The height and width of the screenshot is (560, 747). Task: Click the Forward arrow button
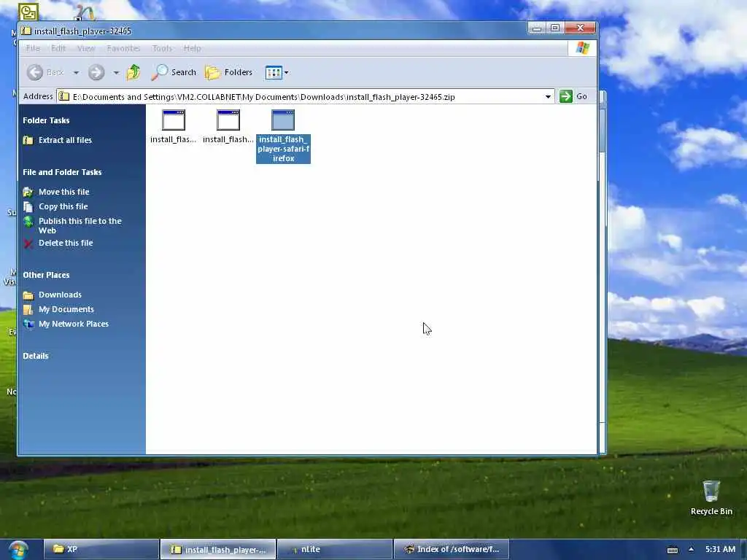pos(96,72)
